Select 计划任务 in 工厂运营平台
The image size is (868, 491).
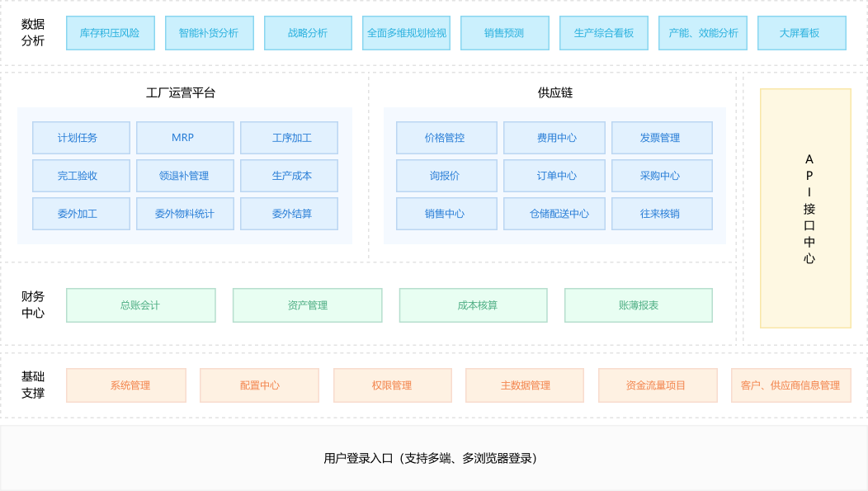(x=81, y=138)
